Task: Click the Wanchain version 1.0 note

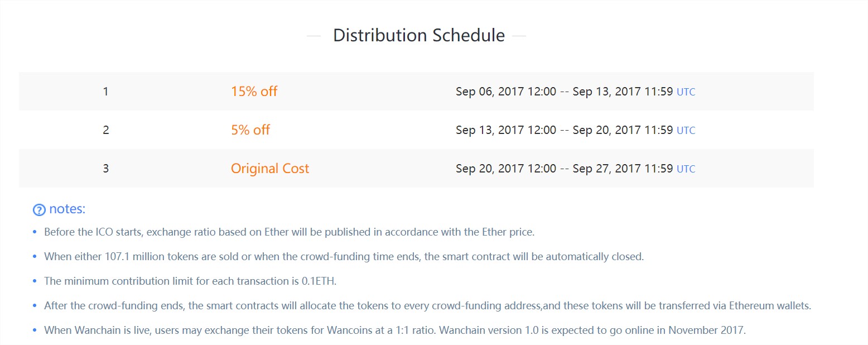Action: point(395,330)
